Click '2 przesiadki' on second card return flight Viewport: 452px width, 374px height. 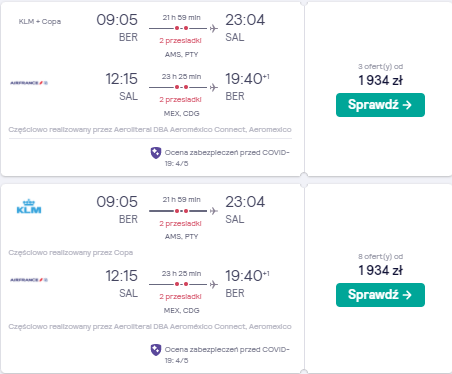pos(180,297)
